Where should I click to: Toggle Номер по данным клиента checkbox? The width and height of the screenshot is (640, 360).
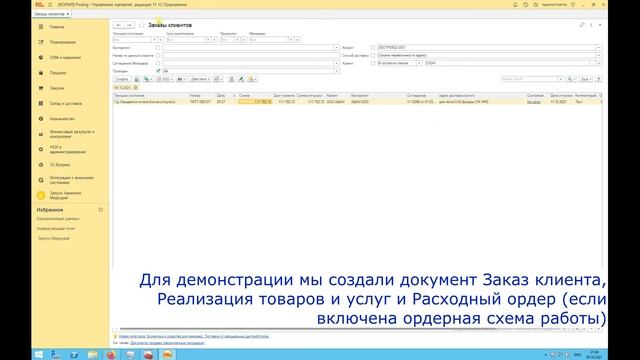point(158,56)
